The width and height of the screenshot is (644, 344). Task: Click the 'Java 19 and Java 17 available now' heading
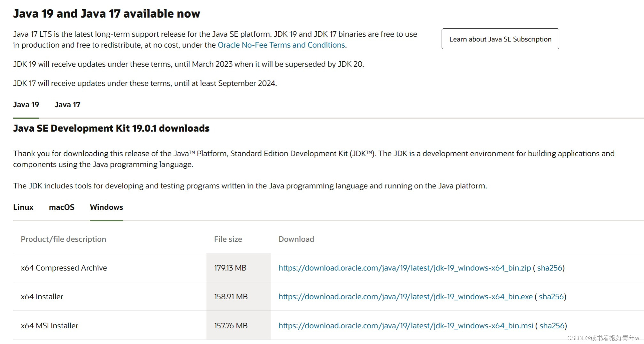(x=107, y=14)
